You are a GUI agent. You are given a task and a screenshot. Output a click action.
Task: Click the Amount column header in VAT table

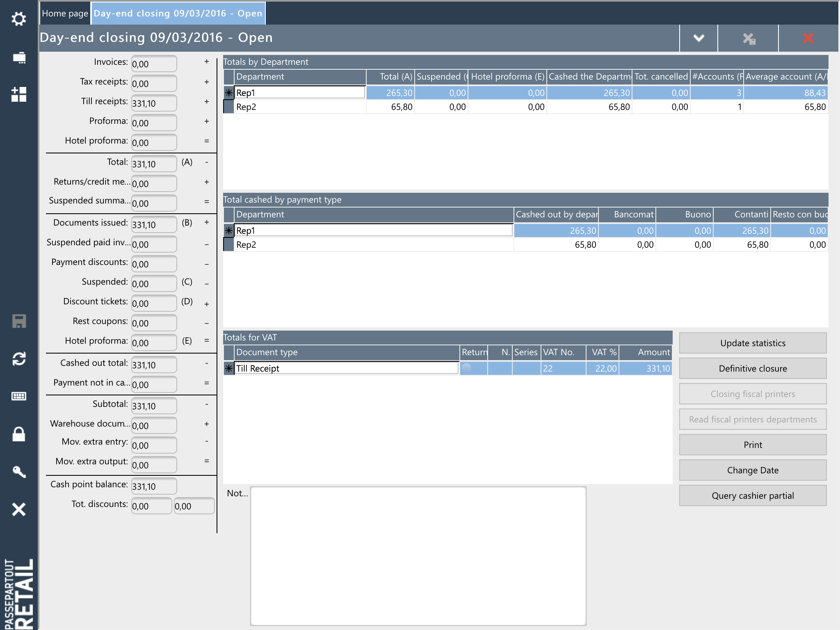[x=646, y=352]
